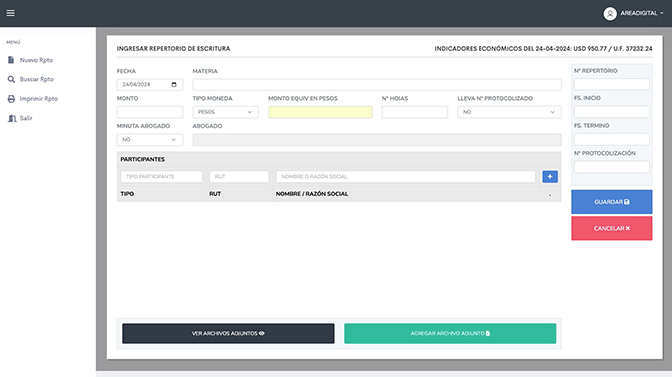Open the Tipo Moneda dropdown
This screenshot has height=377, width=672.
[x=225, y=112]
